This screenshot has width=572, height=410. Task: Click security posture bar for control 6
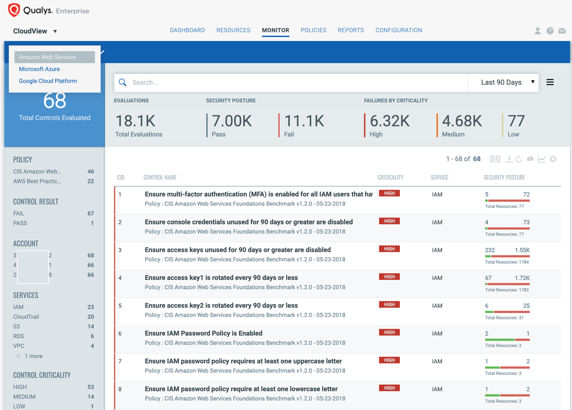507,340
